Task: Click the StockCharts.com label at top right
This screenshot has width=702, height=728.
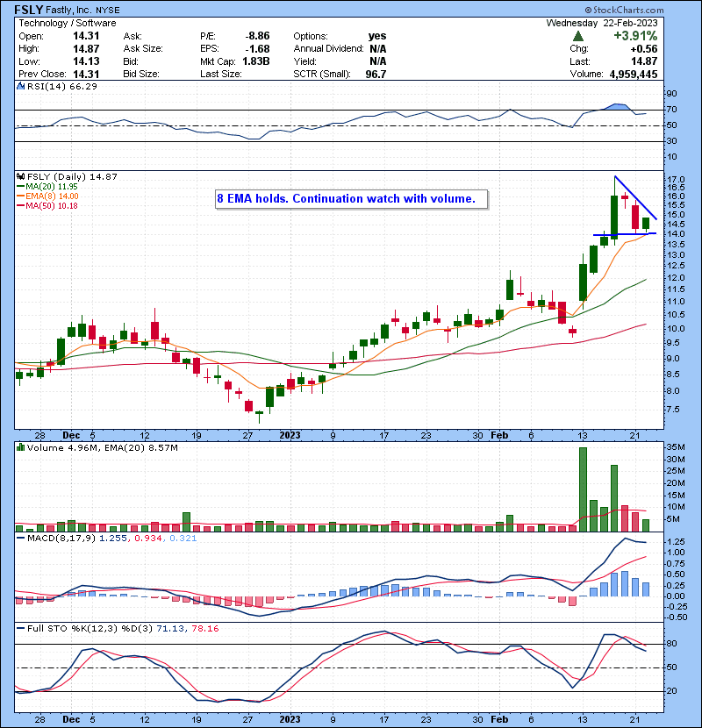Action: (x=625, y=10)
